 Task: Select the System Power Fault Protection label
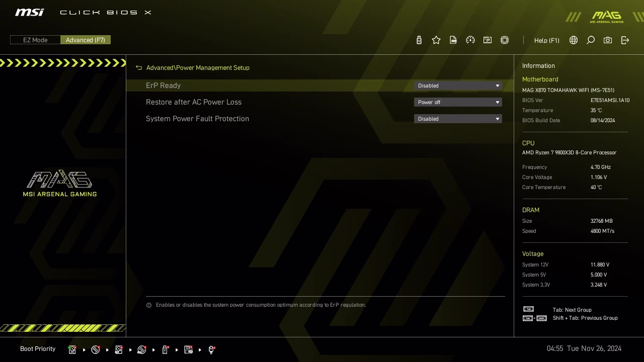[197, 119]
